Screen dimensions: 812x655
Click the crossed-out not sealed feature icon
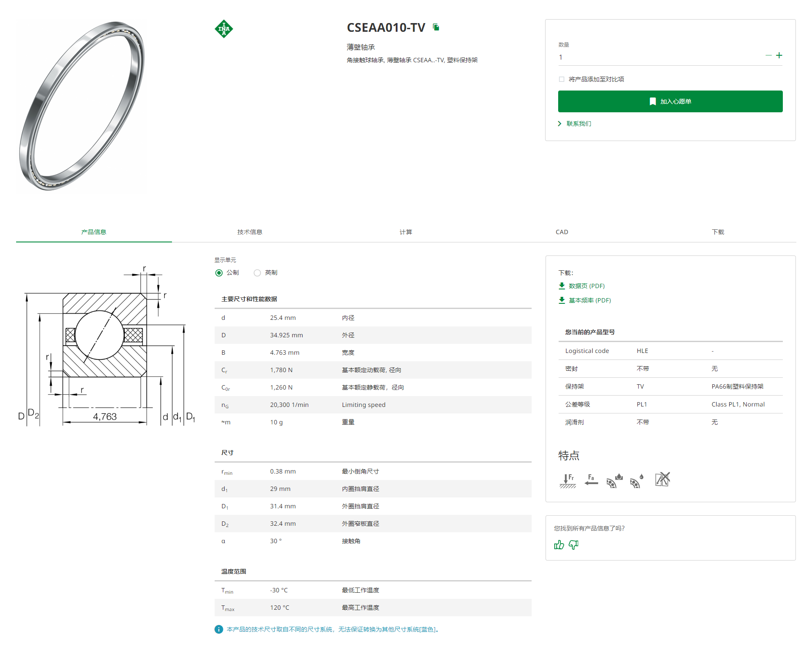(662, 479)
